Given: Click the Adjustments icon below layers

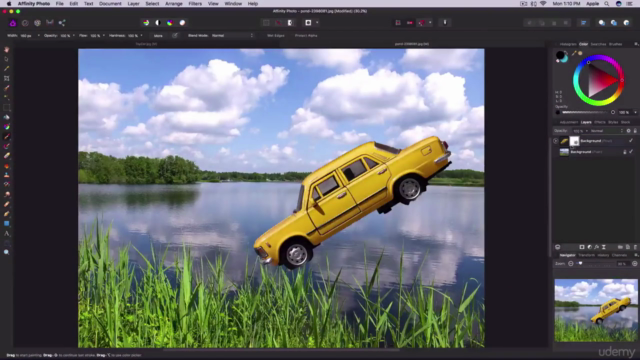Looking at the screenshot, I should 589,247.
